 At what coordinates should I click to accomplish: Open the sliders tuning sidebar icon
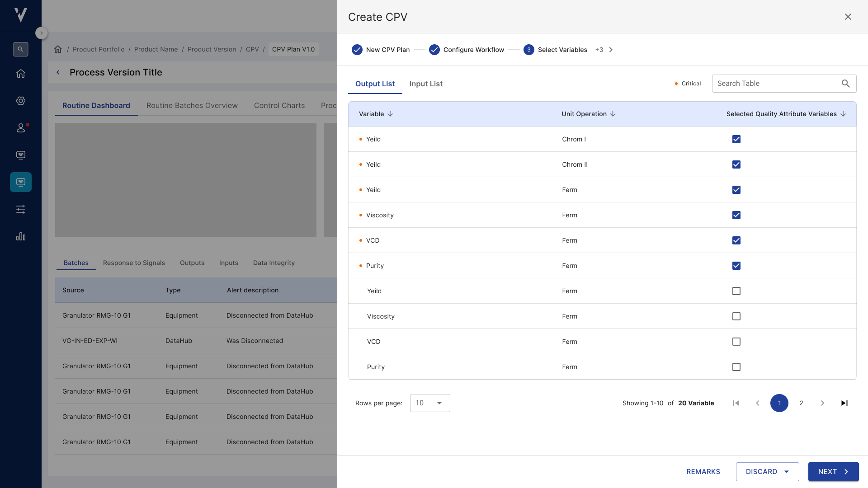tap(21, 209)
